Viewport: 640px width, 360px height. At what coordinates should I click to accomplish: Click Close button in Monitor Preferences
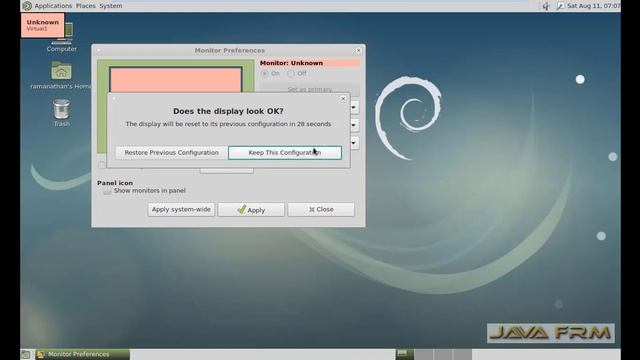pyautogui.click(x=321, y=209)
